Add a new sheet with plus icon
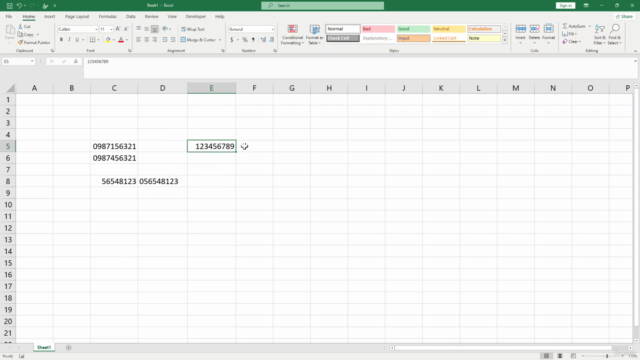The width and height of the screenshot is (640, 360). point(69,348)
